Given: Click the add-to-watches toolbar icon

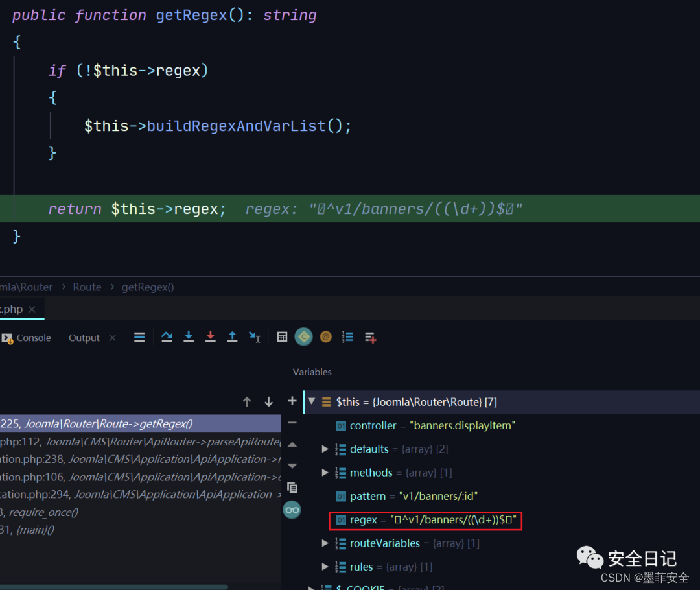Looking at the screenshot, I should pyautogui.click(x=370, y=338).
